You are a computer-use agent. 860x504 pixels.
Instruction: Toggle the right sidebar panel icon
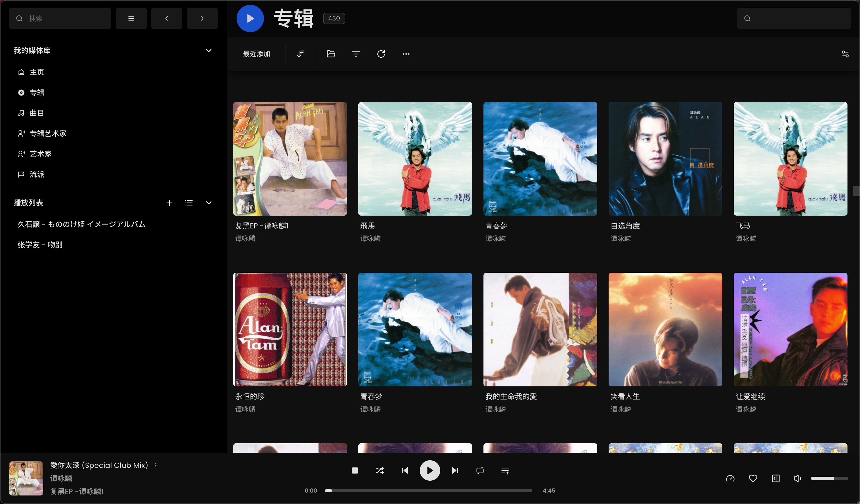point(775,478)
